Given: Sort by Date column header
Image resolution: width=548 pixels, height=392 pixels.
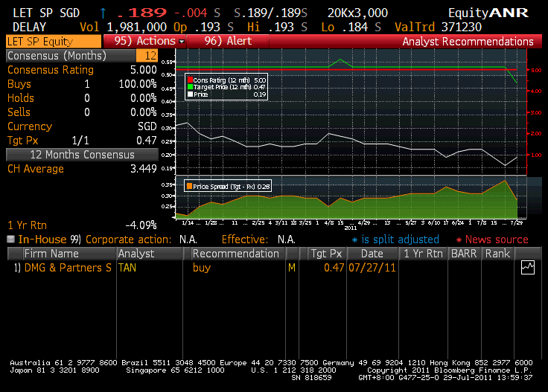Looking at the screenshot, I should [x=372, y=254].
